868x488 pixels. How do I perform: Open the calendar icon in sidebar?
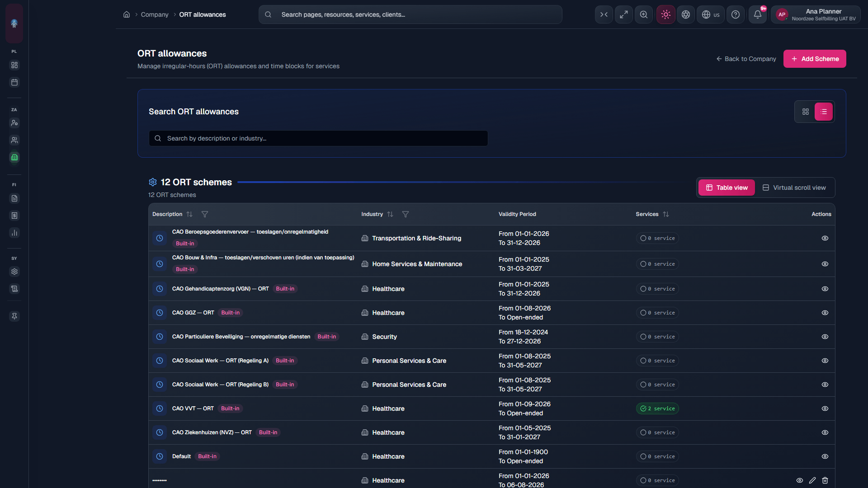[x=14, y=82]
